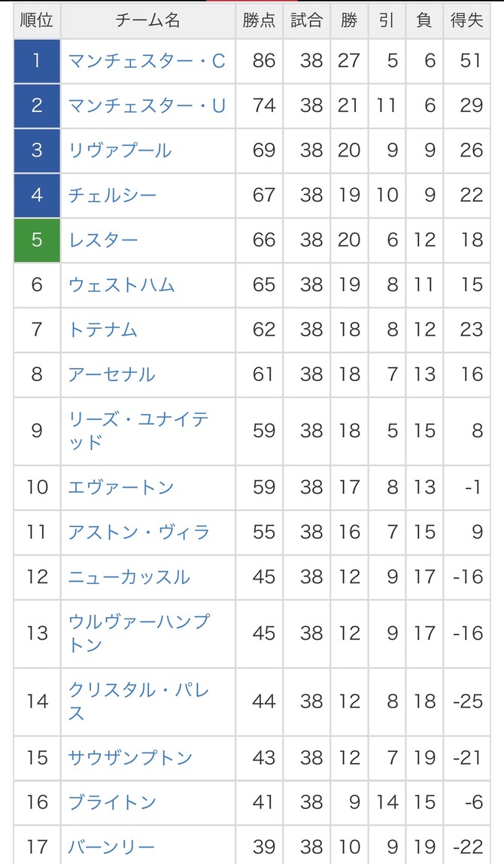Open the マンチェスター・U team link
The width and height of the screenshot is (504, 864).
147,105
